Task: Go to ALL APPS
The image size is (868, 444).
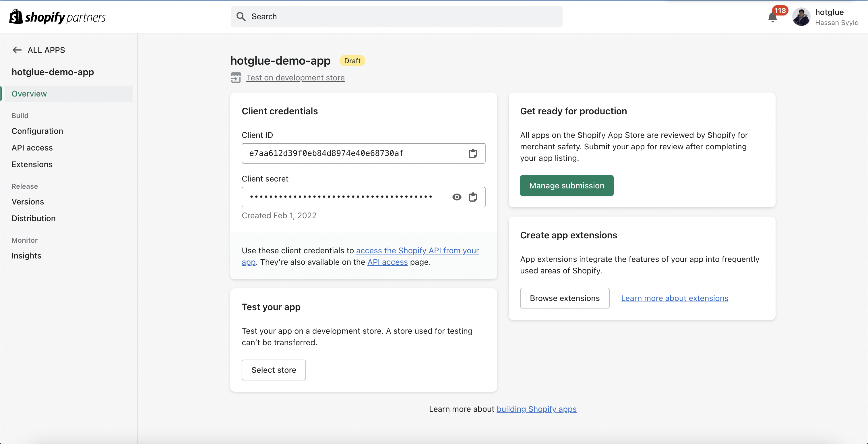Action: [46, 50]
